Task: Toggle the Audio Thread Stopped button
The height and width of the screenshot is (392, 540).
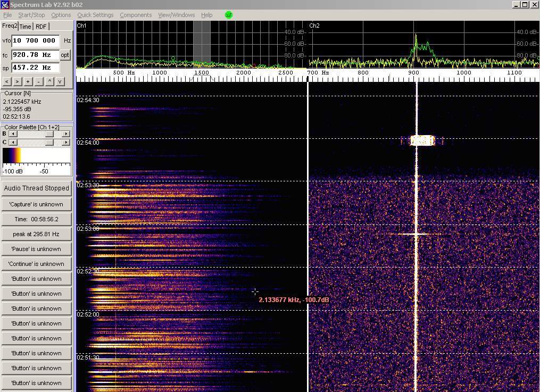Action: pos(37,188)
